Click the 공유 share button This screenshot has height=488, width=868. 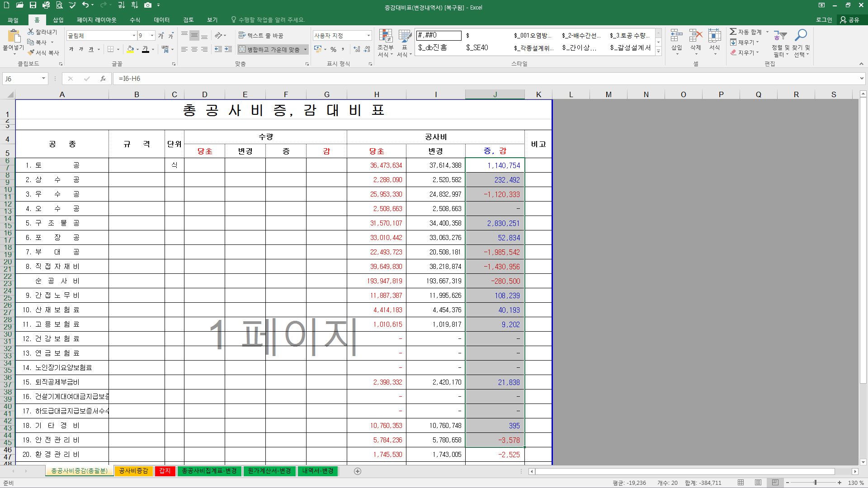[x=850, y=20]
